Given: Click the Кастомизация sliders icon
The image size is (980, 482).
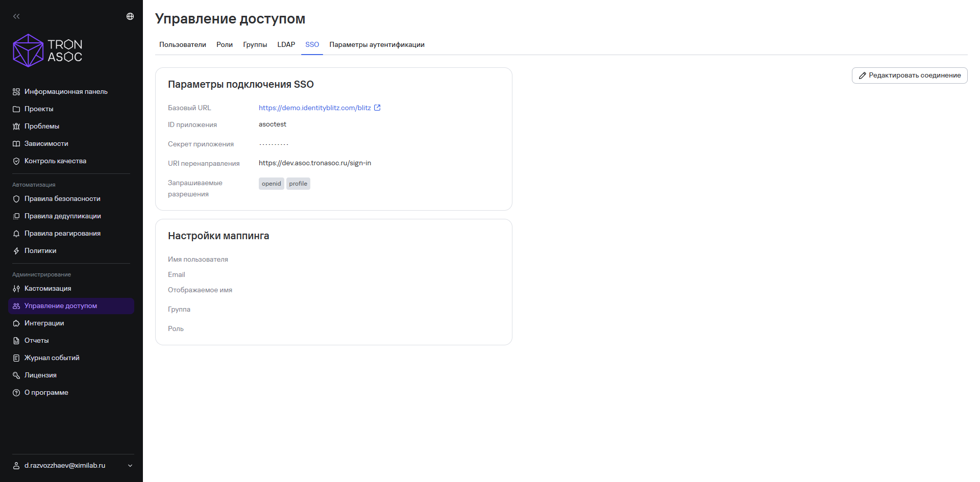Looking at the screenshot, I should click(16, 289).
